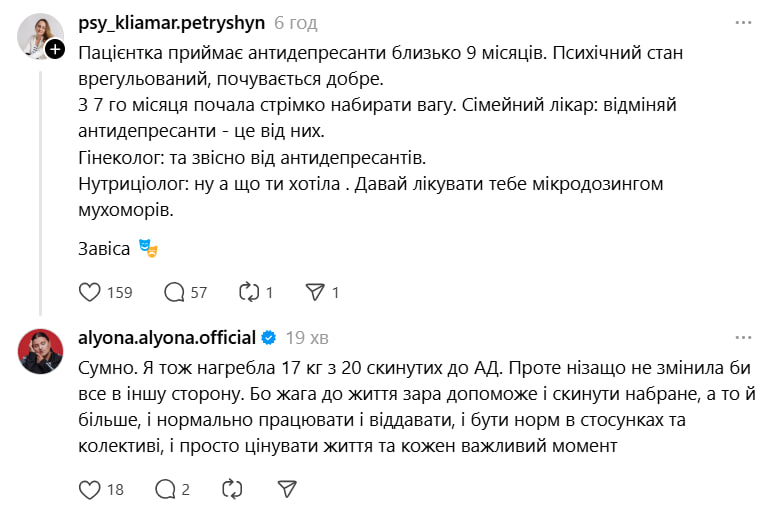
Task: Repost the alyona.alyona.official reply
Action: 231,489
